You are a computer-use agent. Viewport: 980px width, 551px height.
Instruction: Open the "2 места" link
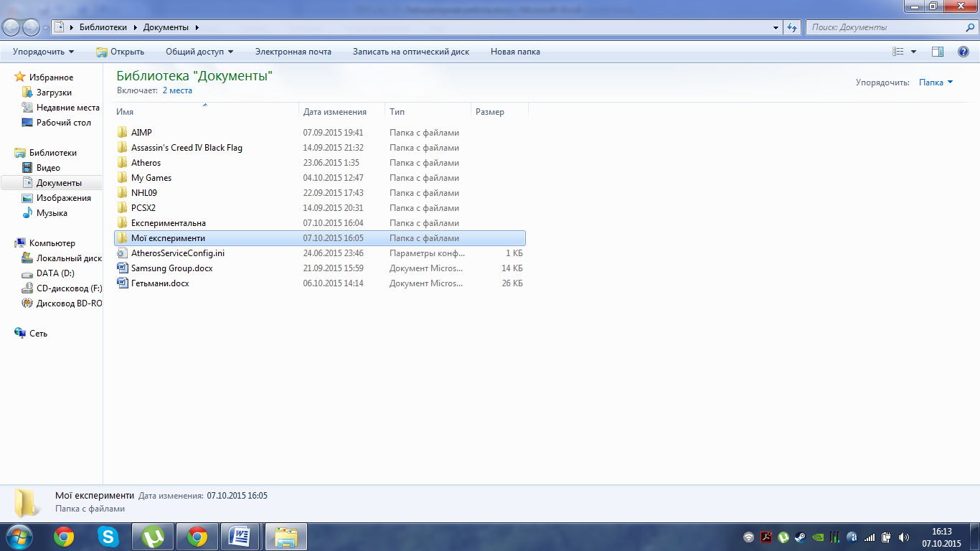point(177,90)
